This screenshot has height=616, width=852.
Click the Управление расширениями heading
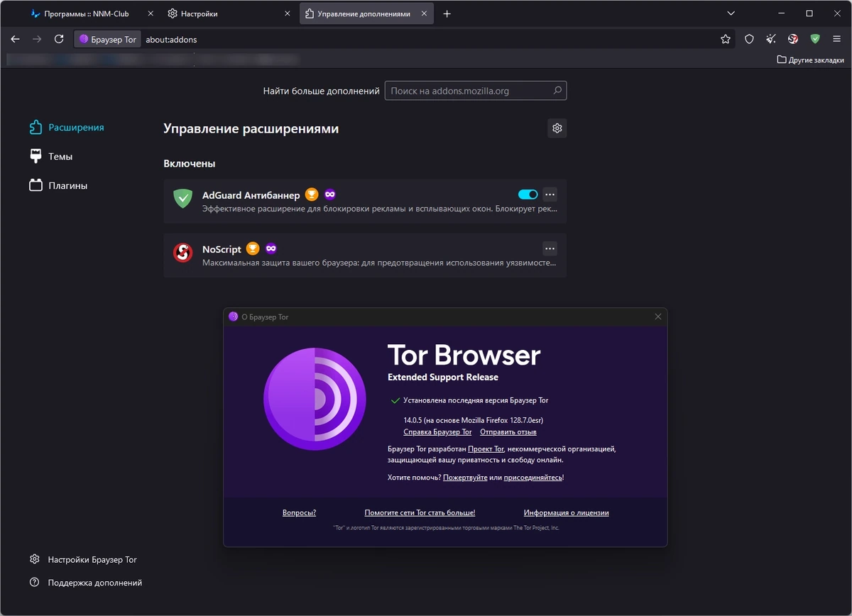coord(251,128)
